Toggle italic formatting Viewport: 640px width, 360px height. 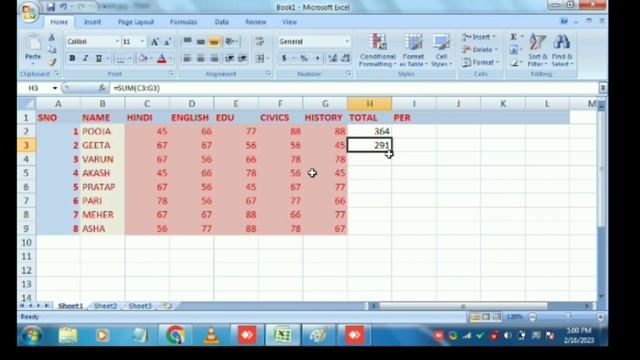click(x=86, y=58)
